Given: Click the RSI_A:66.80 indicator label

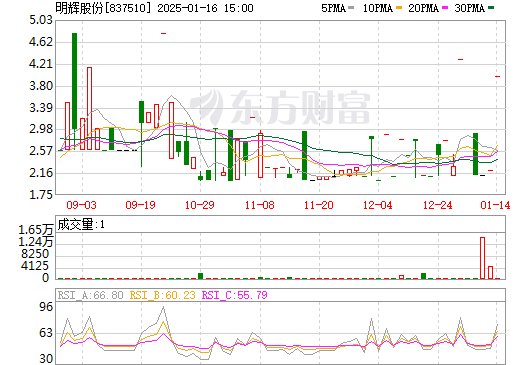Looking at the screenshot, I should (90, 295).
